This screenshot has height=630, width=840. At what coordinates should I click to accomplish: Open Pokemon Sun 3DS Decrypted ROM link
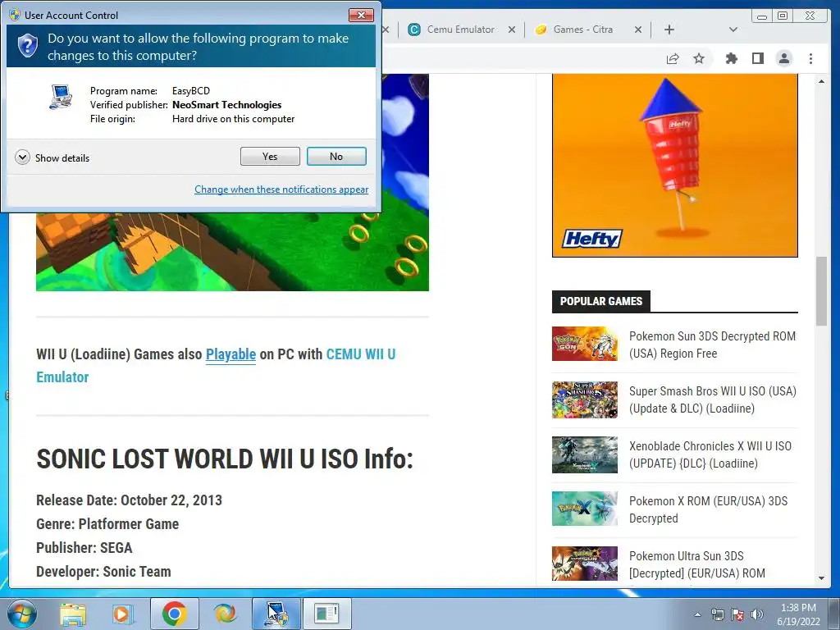pyautogui.click(x=713, y=345)
